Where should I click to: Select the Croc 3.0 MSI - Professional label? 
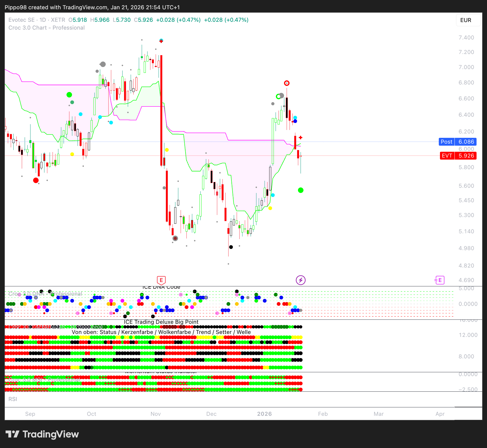click(44, 380)
